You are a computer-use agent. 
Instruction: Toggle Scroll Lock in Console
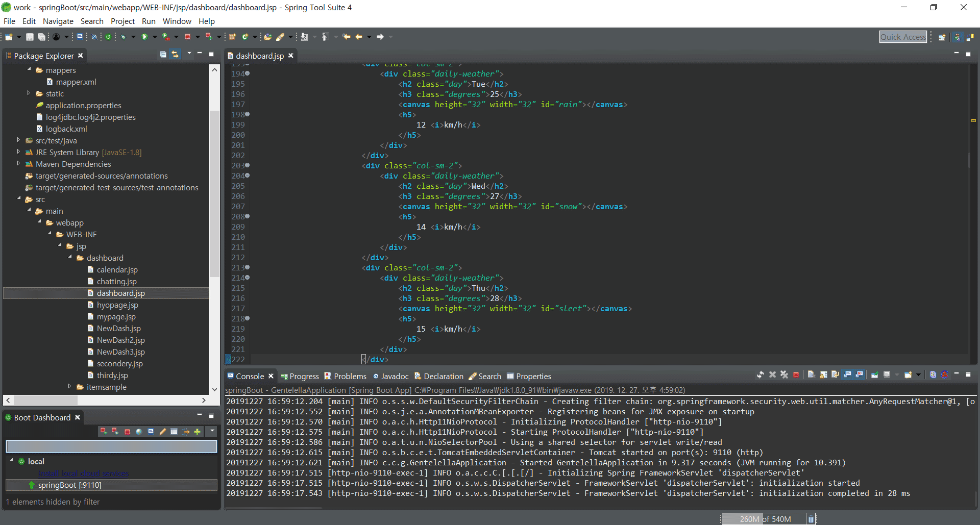click(x=824, y=375)
